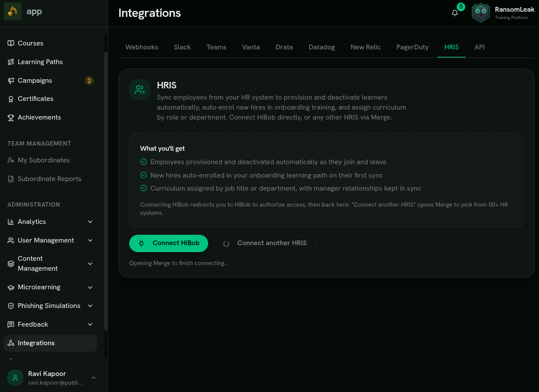Image resolution: width=539 pixels, height=392 pixels.
Task: Switch to the Webhooks tab
Action: (142, 47)
